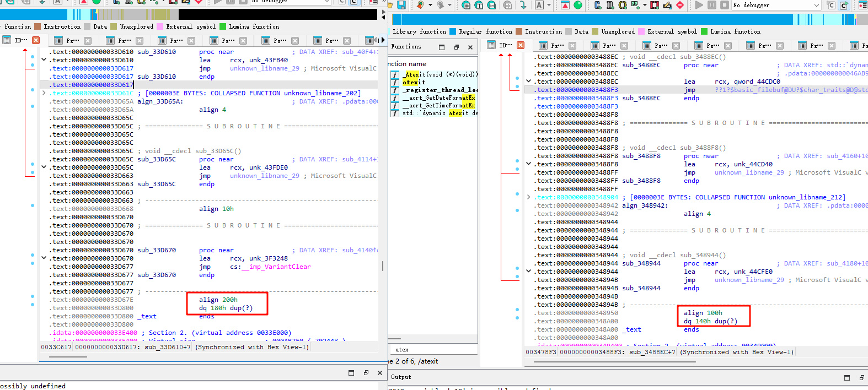Close the ID tab in left window

tap(36, 40)
